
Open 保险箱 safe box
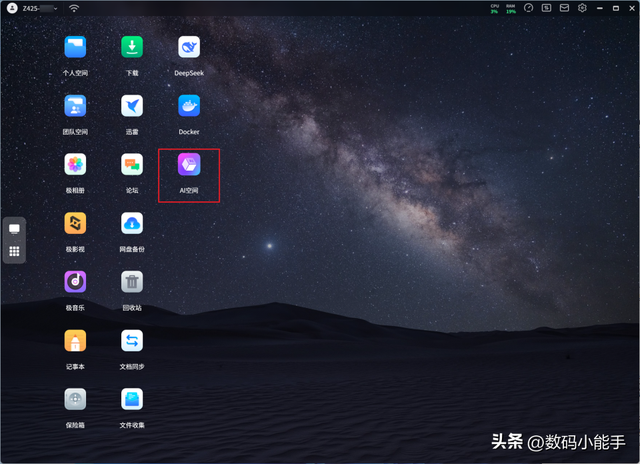click(75, 399)
